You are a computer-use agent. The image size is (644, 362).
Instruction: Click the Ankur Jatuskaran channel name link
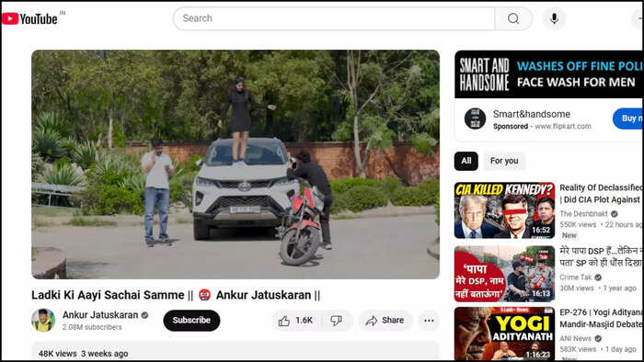100,315
